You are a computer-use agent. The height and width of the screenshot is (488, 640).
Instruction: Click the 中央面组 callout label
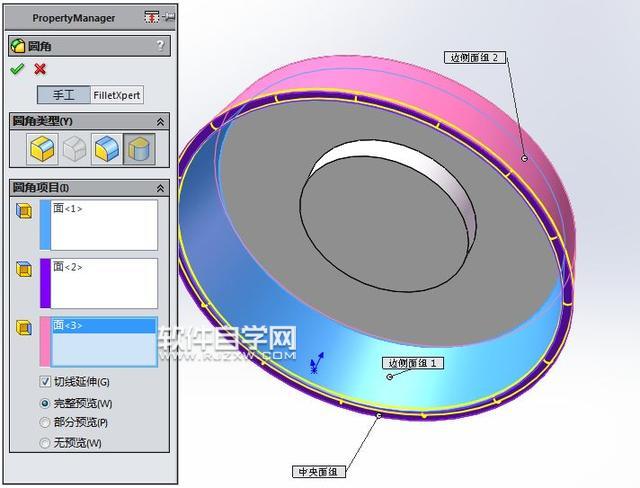(319, 472)
